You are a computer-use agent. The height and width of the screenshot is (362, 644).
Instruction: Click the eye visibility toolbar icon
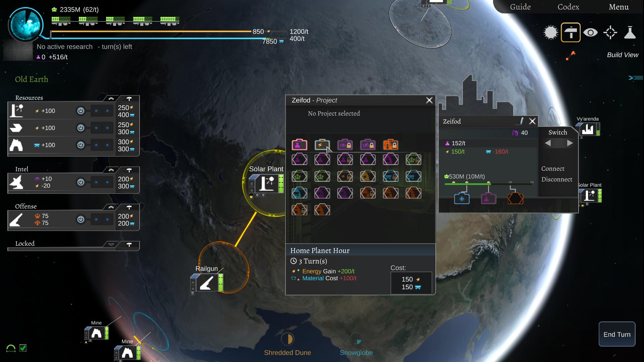[x=591, y=33]
